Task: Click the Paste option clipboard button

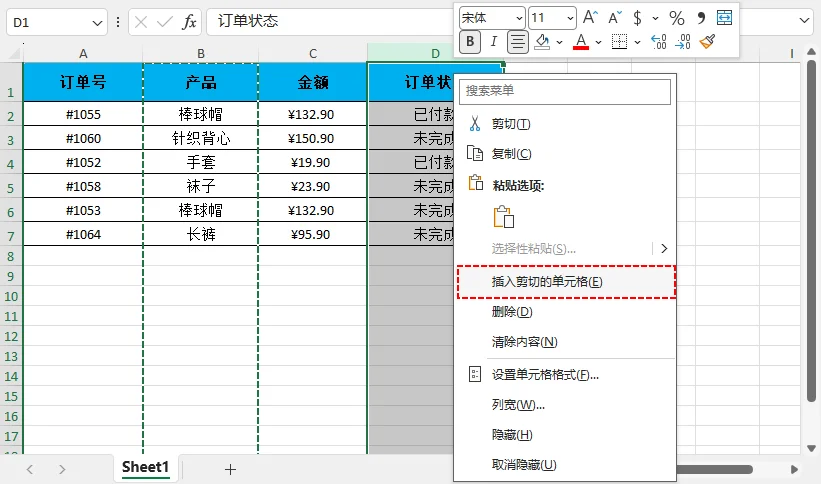Action: [504, 216]
